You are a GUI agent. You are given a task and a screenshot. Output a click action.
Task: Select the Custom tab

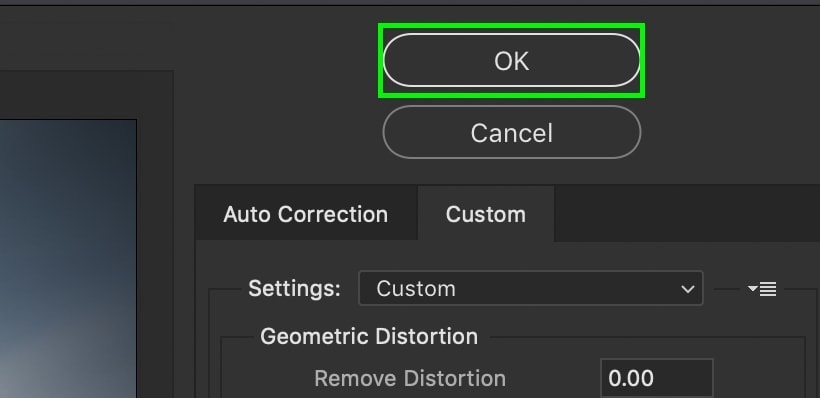[486, 214]
